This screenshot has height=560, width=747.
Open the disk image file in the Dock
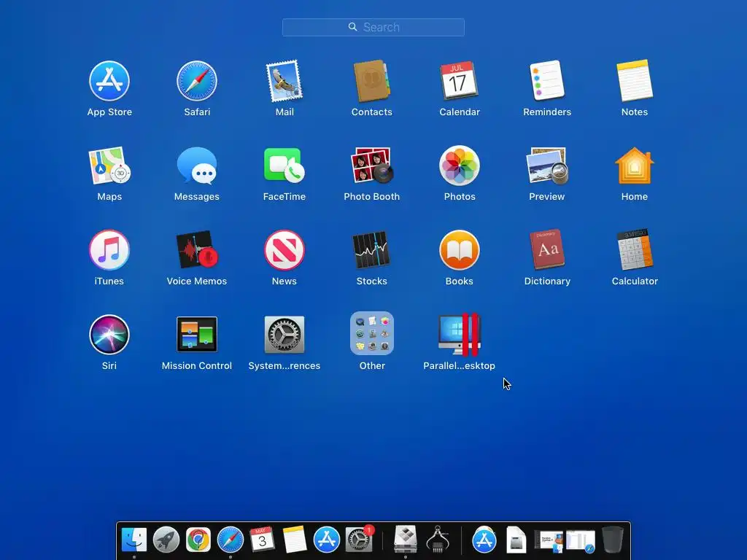(x=516, y=540)
